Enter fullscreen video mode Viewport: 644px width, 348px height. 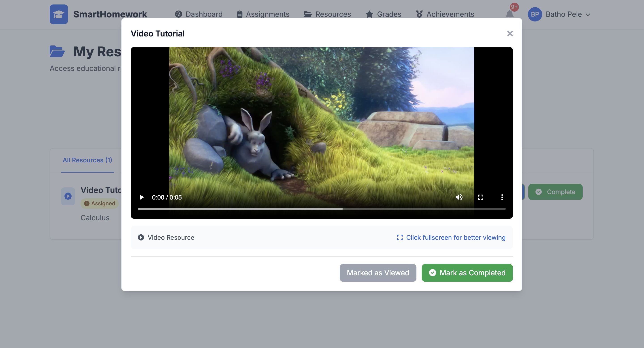coord(480,197)
